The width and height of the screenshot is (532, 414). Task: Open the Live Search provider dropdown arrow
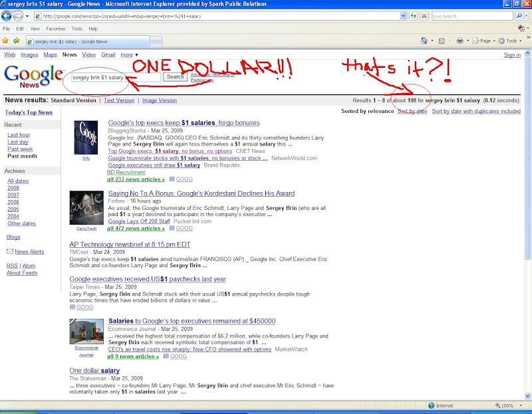pyautogui.click(x=527, y=16)
